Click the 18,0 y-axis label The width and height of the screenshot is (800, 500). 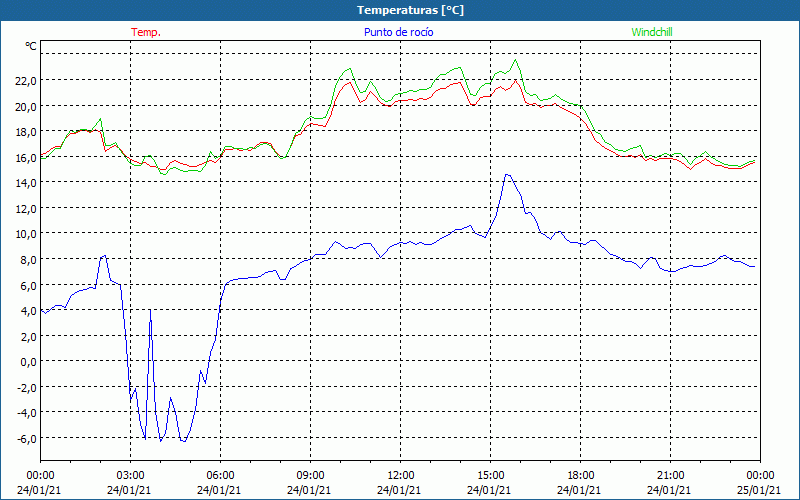click(x=27, y=132)
